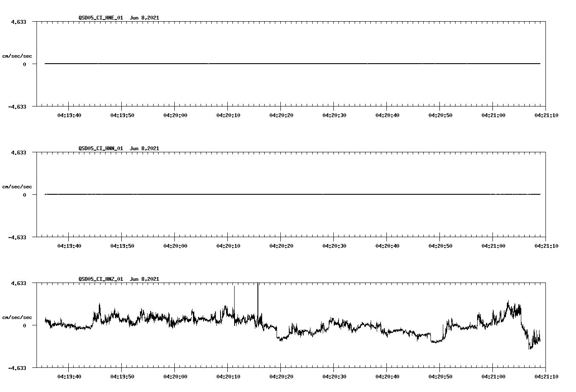Screen dimensions: 576x392
Task: Click the 04:20:30 time label under HNE plot
Action: pos(334,115)
